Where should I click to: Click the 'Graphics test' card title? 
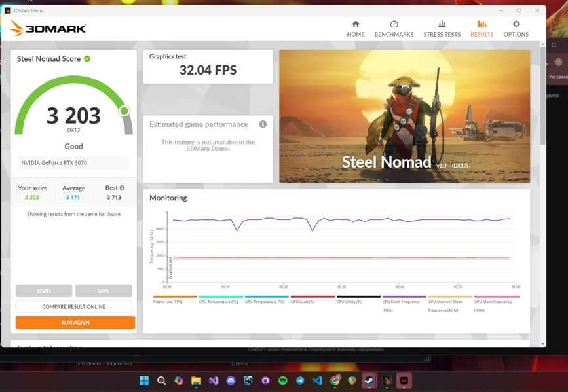click(168, 56)
